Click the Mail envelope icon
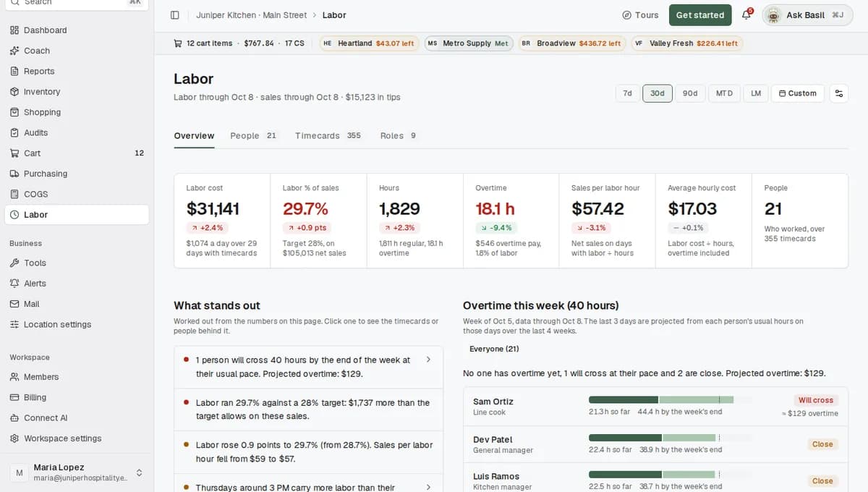The image size is (868, 492). (14, 304)
